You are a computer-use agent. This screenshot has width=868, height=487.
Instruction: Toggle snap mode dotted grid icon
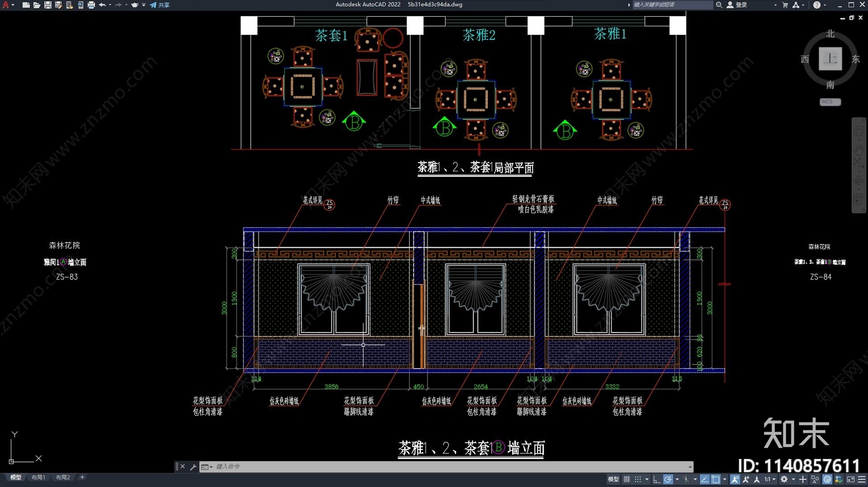[x=638, y=479]
